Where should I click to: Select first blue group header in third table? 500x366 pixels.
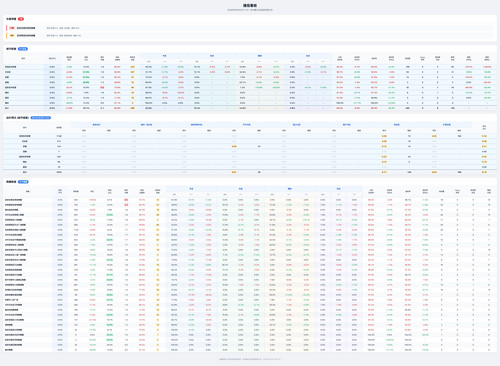[x=96, y=125]
